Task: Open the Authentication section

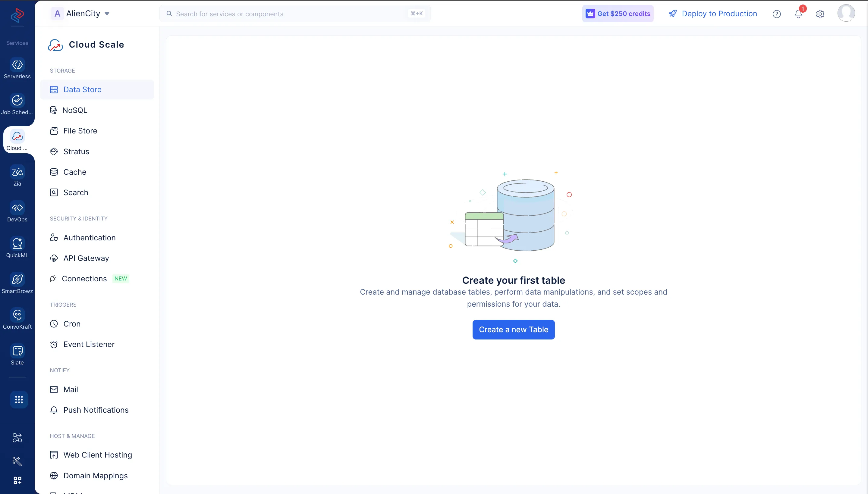Action: (x=89, y=237)
